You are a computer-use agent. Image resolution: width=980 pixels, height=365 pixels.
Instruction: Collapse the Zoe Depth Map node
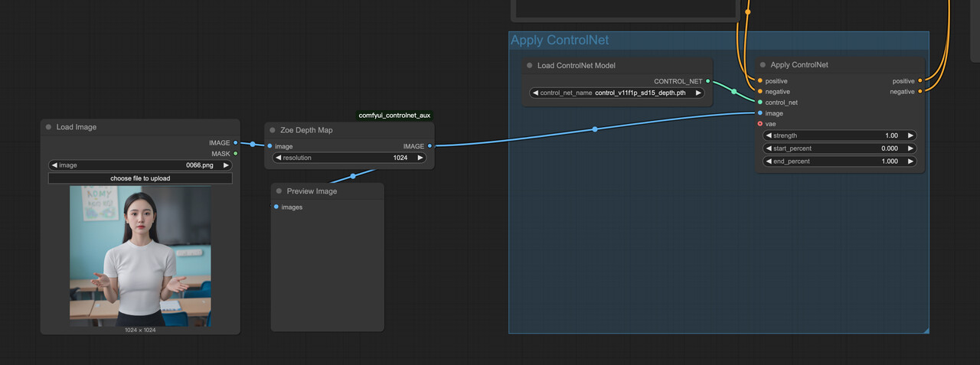[273, 130]
